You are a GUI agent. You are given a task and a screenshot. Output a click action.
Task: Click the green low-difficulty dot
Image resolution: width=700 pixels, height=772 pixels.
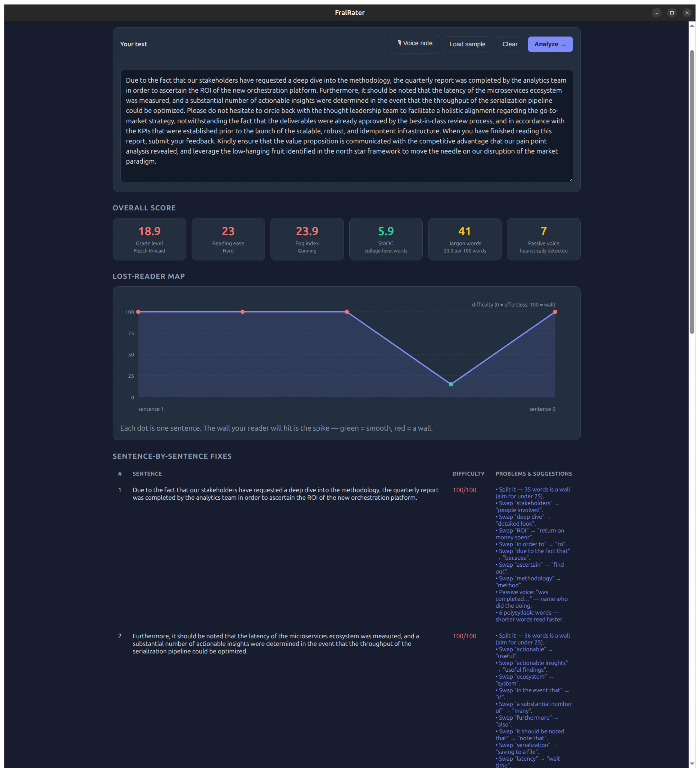[451, 384]
